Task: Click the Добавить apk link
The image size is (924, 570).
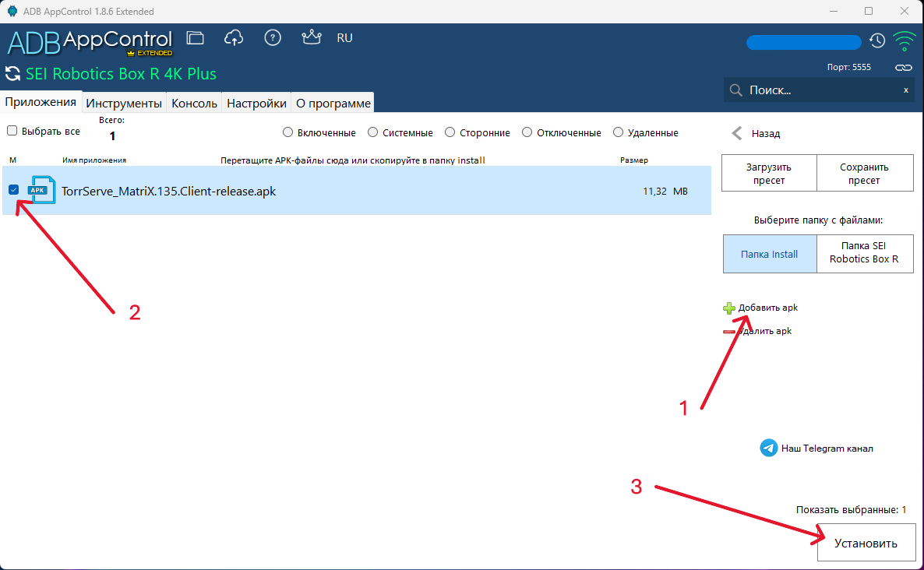Action: coord(768,308)
